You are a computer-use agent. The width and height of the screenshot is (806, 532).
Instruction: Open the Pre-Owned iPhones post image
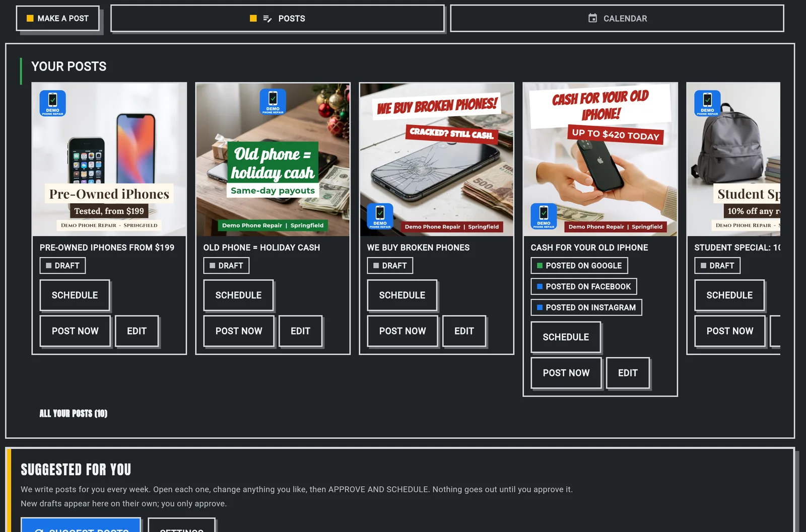point(109,160)
